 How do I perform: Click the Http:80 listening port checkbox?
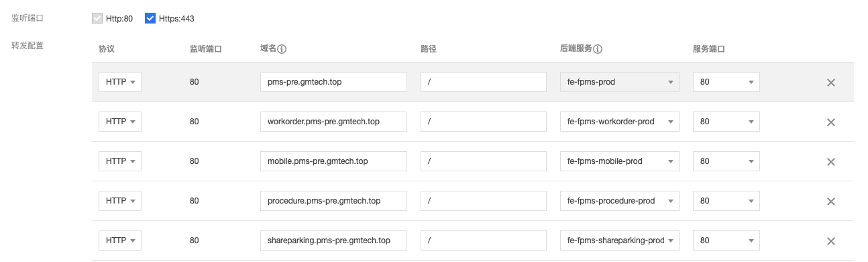coord(97,18)
